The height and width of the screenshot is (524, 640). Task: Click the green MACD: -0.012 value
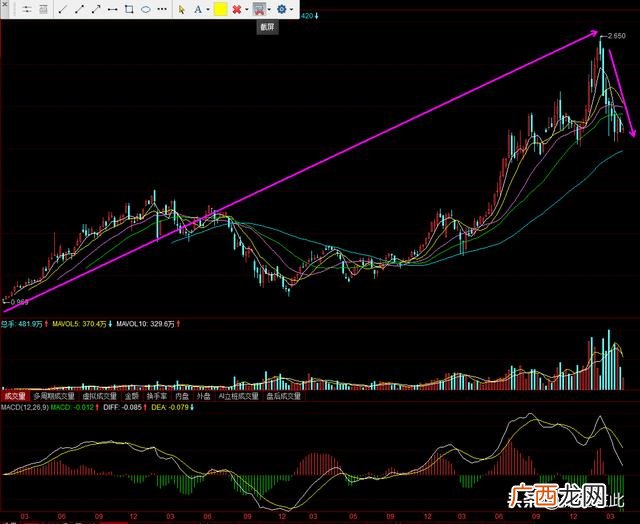pos(72,407)
